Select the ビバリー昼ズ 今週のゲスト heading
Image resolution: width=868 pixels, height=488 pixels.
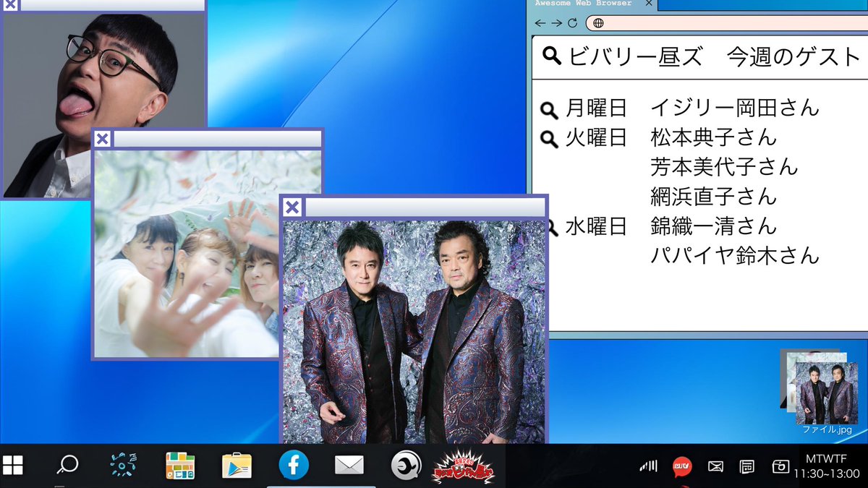[x=714, y=57]
